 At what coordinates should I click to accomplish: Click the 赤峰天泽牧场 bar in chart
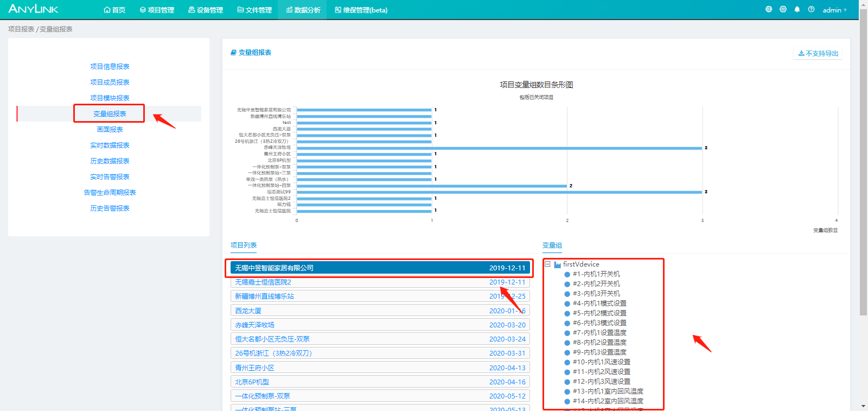point(500,148)
